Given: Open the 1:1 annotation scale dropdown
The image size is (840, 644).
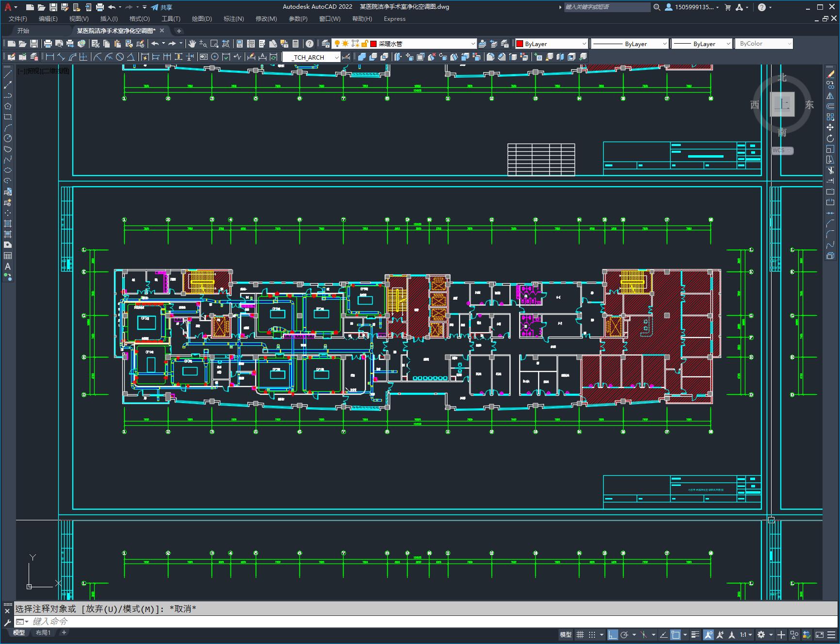Looking at the screenshot, I should pyautogui.click(x=746, y=634).
